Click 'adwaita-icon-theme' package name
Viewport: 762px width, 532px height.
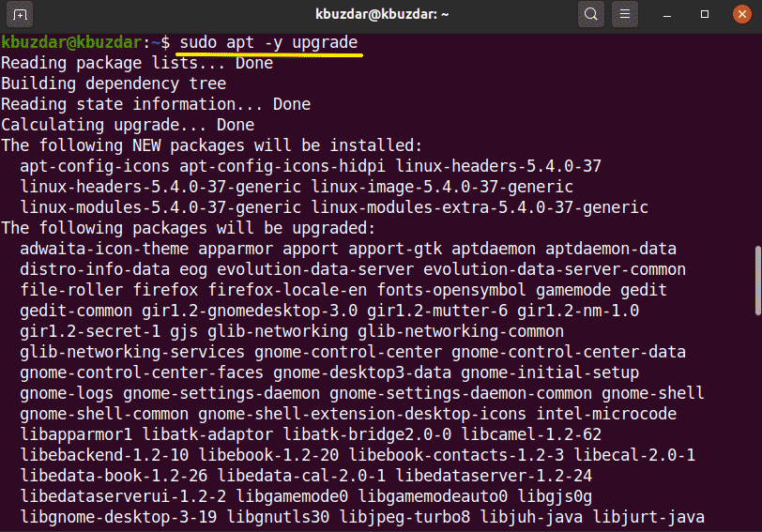click(x=104, y=249)
